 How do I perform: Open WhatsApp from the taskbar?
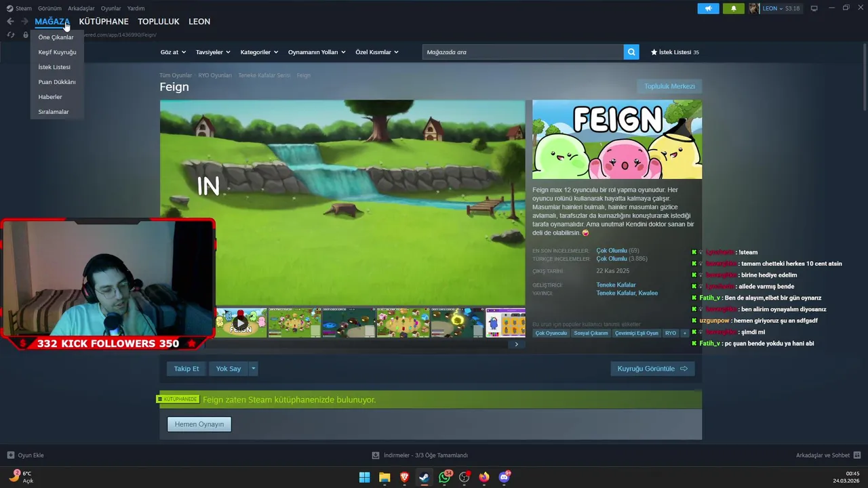tap(444, 477)
